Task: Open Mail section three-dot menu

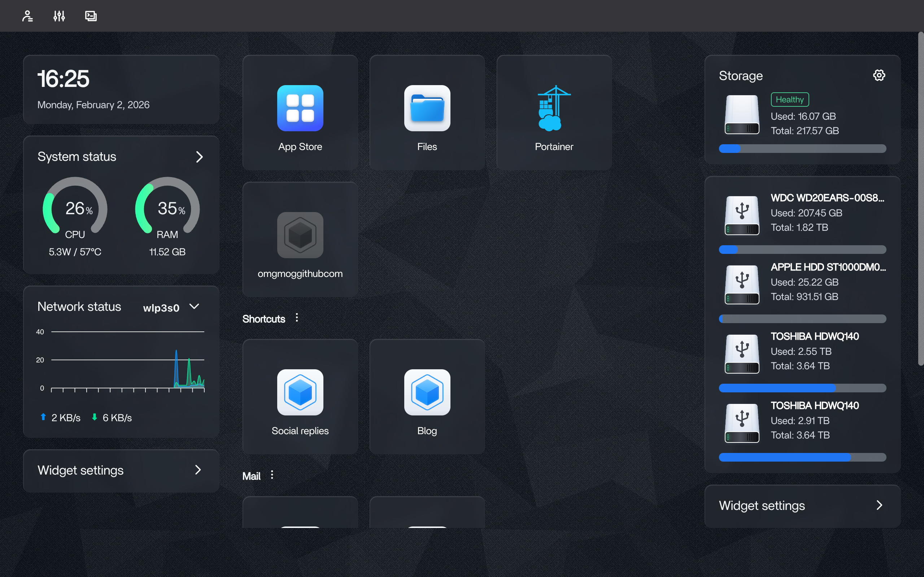Action: click(272, 475)
